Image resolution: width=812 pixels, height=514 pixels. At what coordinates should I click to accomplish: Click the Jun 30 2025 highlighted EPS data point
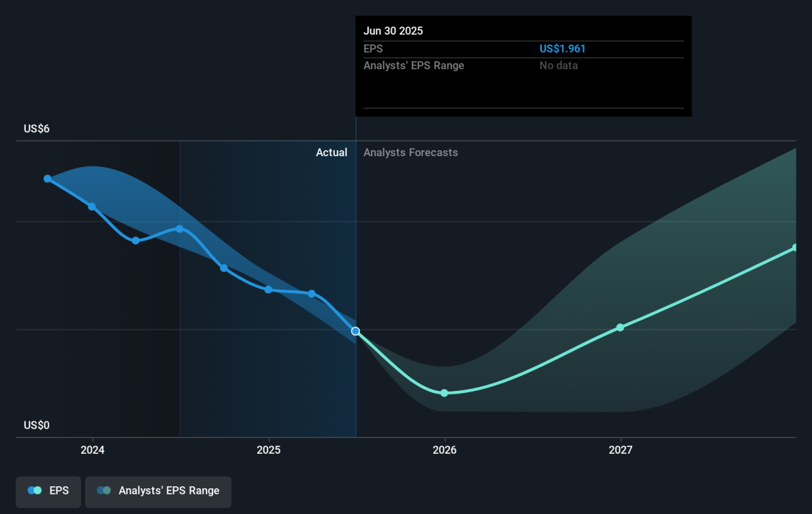point(356,331)
